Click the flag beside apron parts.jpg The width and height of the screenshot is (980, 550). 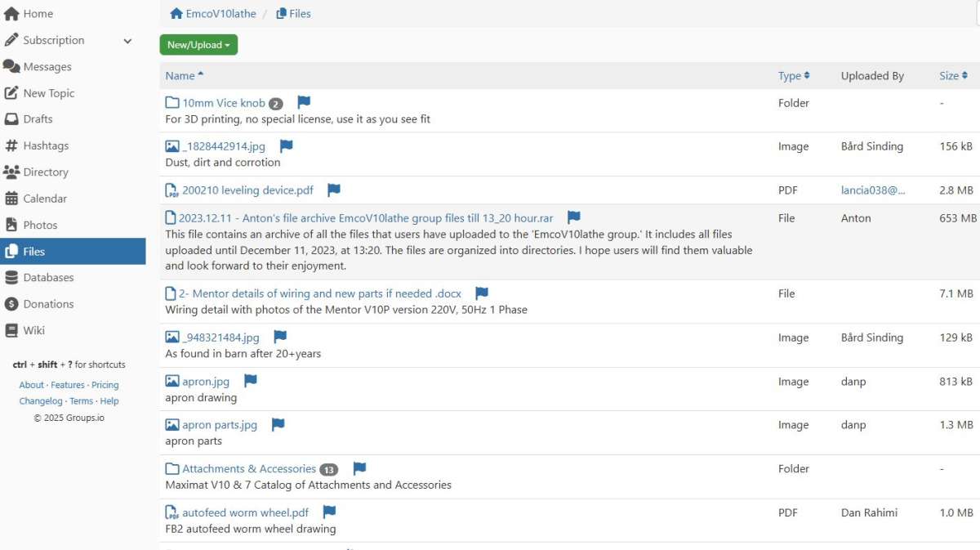[x=278, y=424]
